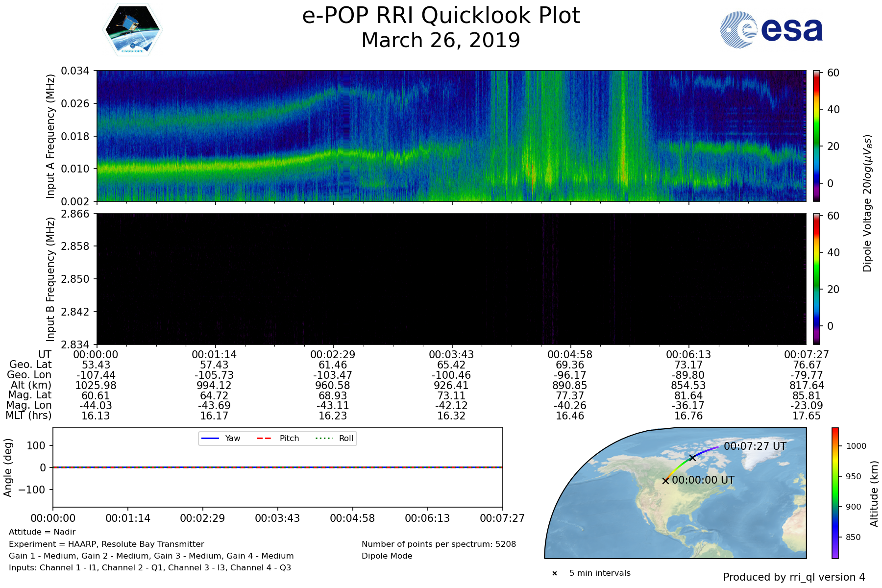Click the 'March 26, 2019' date subtitle

click(441, 40)
